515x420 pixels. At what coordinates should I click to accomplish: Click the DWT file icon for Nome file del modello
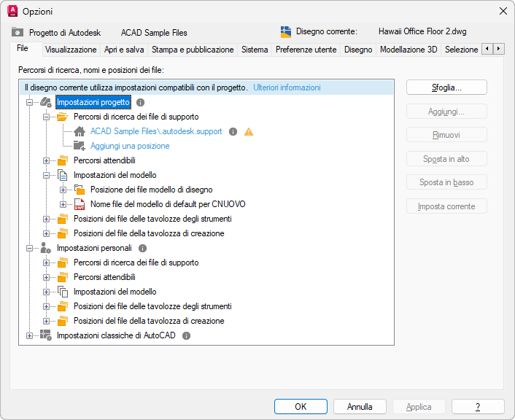tap(80, 205)
